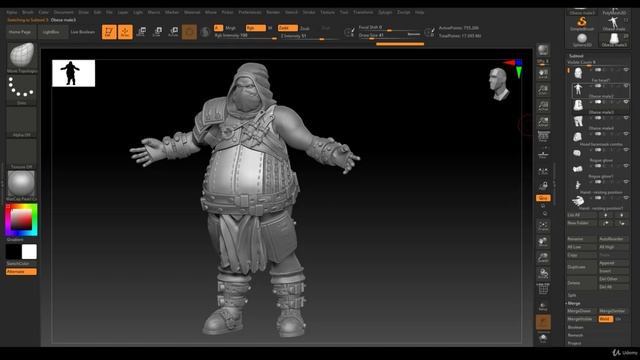640x360 pixels.
Task: Select the Move transform icon in top shelf
Action: (141, 32)
